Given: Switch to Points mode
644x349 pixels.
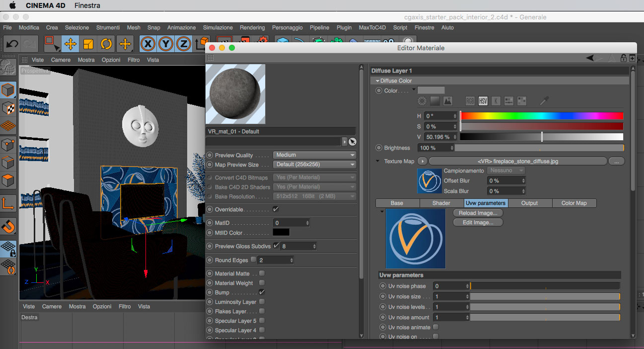Looking at the screenshot, I should 8,145.
